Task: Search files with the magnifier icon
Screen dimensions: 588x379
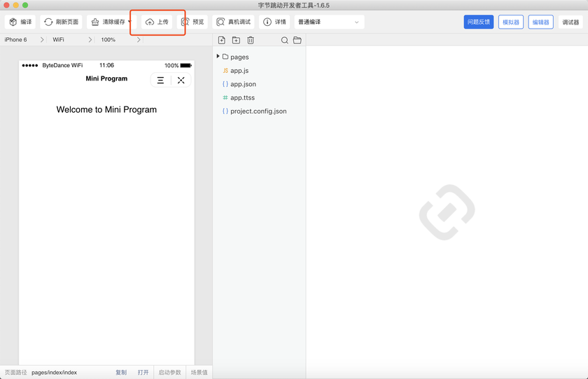Action: [x=284, y=41]
